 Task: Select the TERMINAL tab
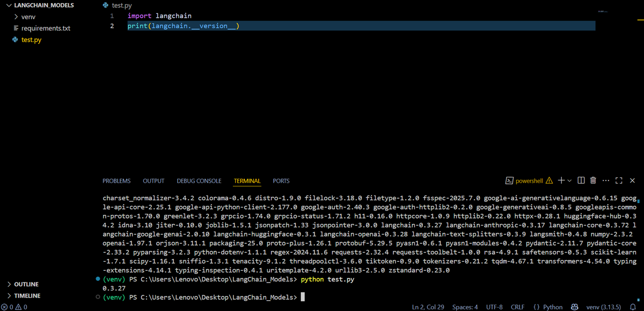tap(247, 181)
